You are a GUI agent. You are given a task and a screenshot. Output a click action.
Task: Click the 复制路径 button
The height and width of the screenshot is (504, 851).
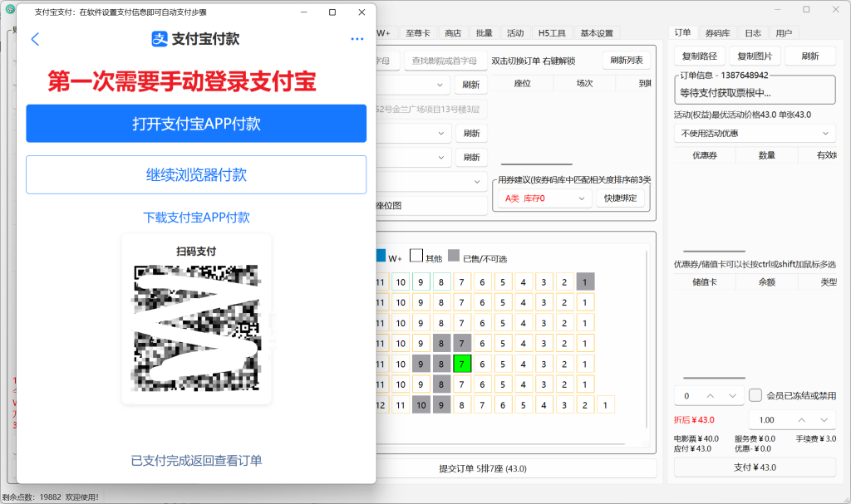[x=700, y=56]
